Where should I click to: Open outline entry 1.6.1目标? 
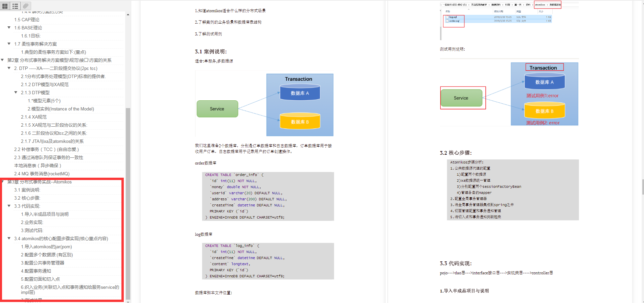tap(31, 36)
